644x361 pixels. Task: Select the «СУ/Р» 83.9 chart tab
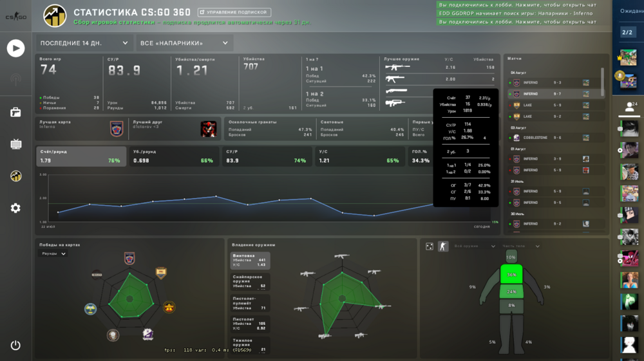coord(267,156)
